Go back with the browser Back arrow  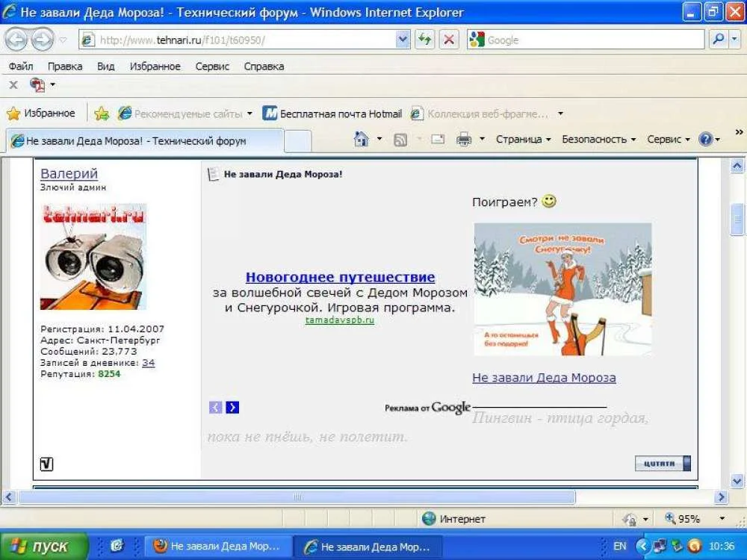click(x=16, y=40)
